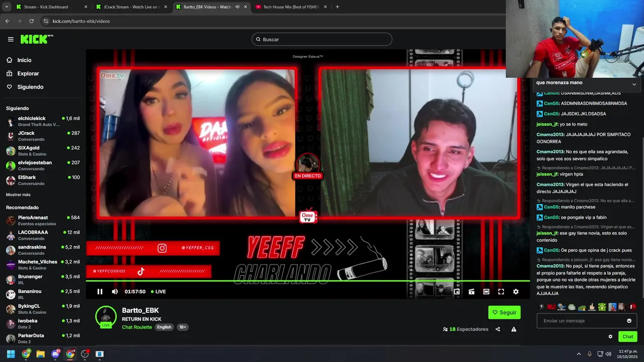Image resolution: width=644 pixels, height=362 pixels.
Task: Mute the stream volume
Action: click(115, 292)
